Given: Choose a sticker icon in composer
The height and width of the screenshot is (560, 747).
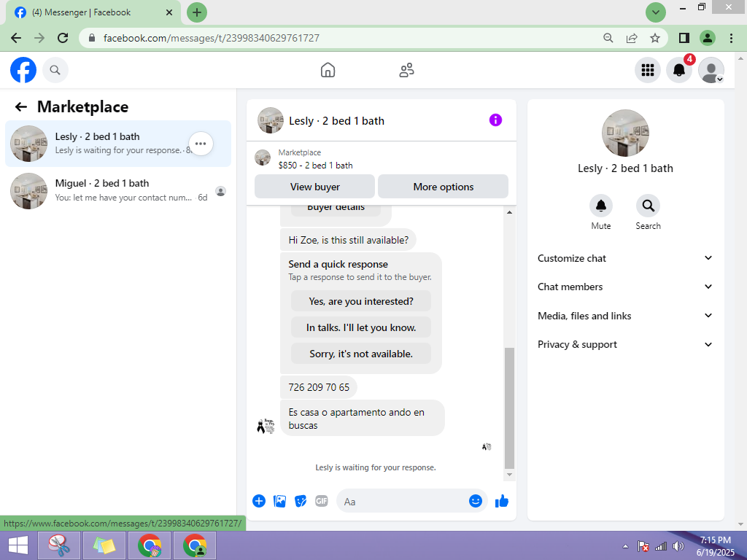Looking at the screenshot, I should pos(301,501).
